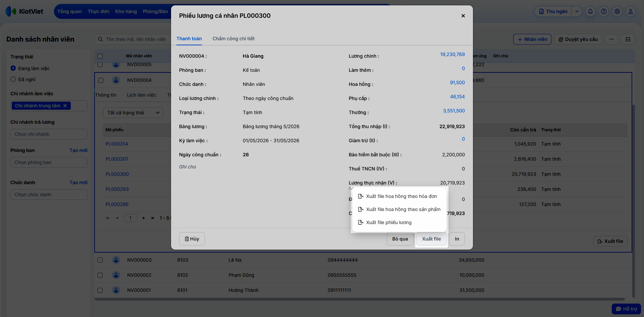
Task: Click Tạo mới next to Phòng ban
Action: pos(78,150)
